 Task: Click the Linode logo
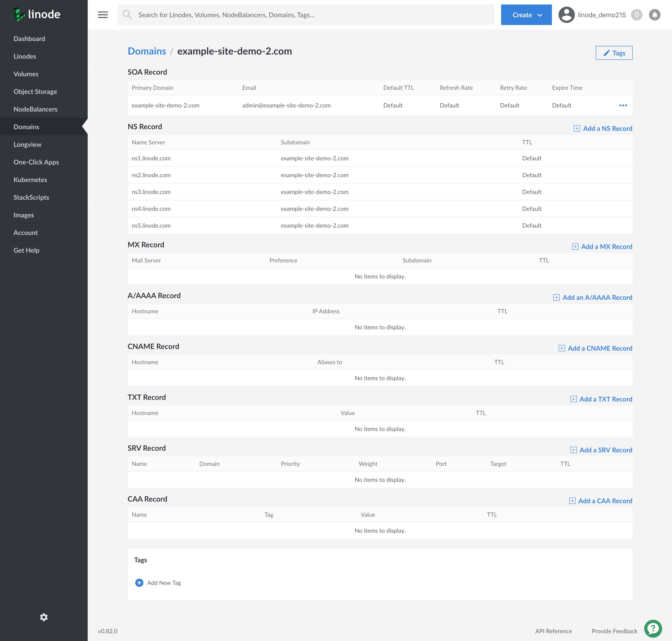tap(36, 15)
